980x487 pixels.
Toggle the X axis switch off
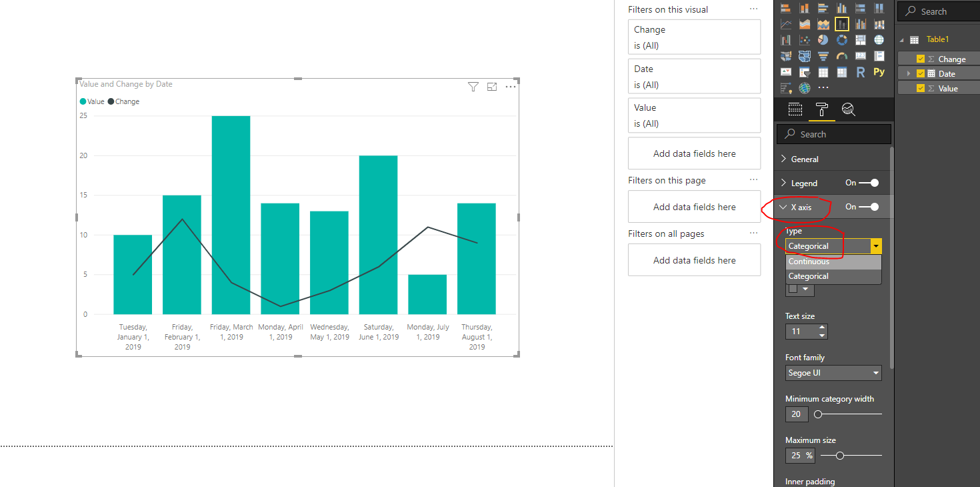pyautogui.click(x=869, y=207)
